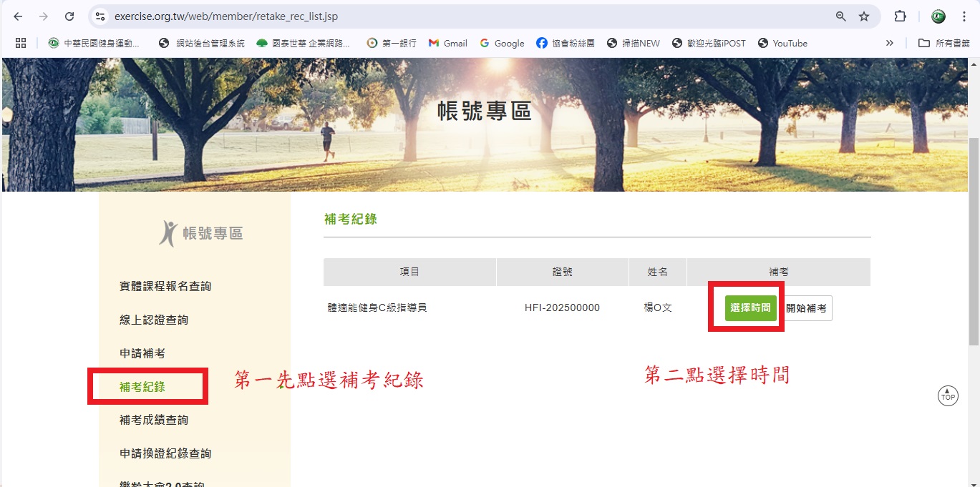This screenshot has height=487, width=980.
Task: Open the YouTube bookmark
Action: [782, 43]
